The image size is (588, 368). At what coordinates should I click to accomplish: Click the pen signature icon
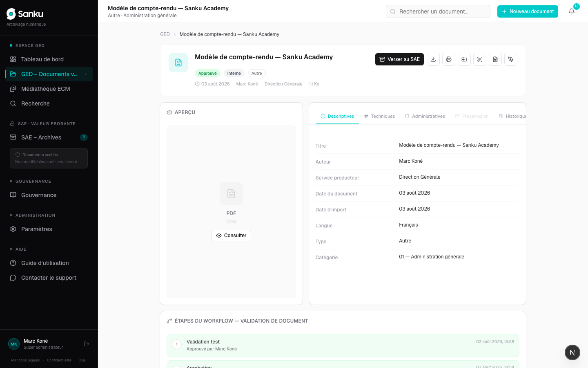pyautogui.click(x=511, y=59)
